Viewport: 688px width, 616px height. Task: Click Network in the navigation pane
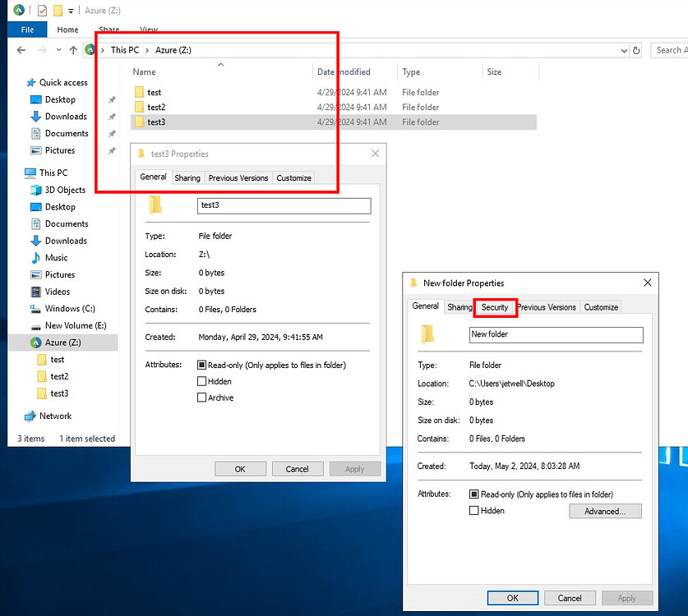(x=55, y=416)
